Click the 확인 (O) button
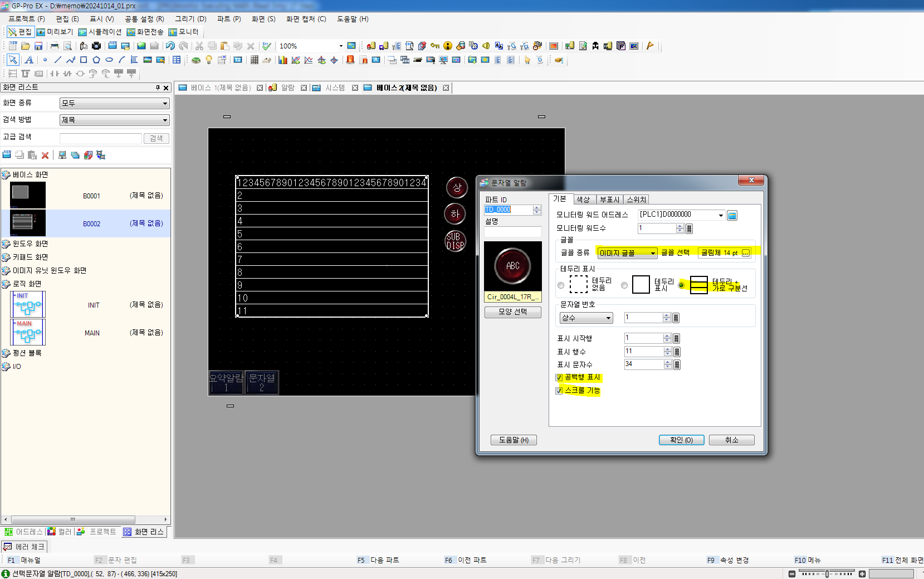924x579 pixels. (682, 440)
